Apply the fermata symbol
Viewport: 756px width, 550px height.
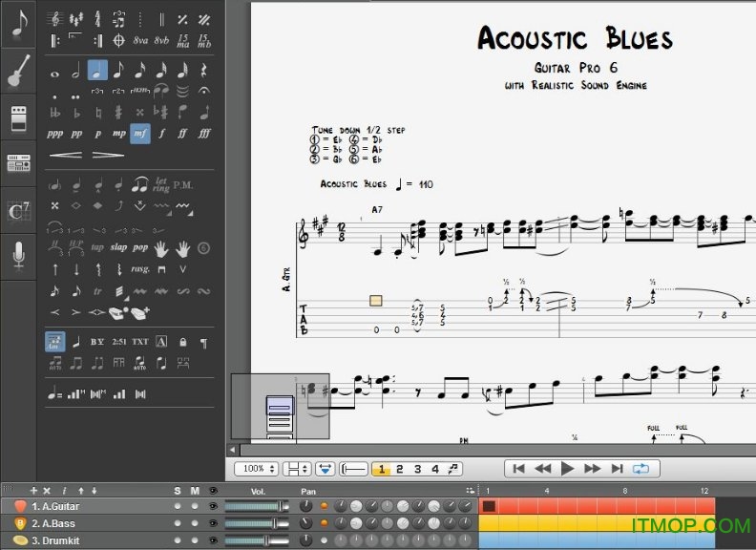pos(204,90)
